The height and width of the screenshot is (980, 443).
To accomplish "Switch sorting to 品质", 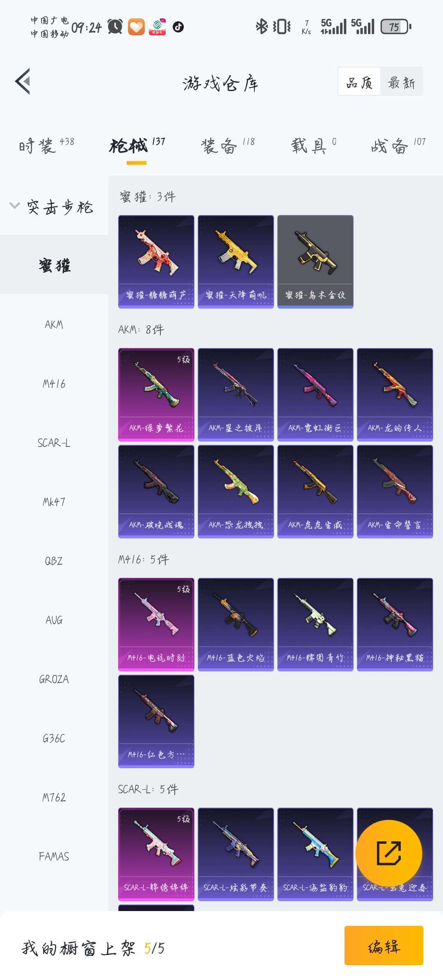I will coord(359,82).
